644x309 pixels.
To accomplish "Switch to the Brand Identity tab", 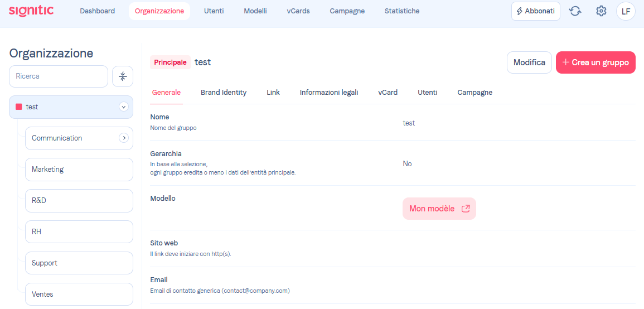I will pyautogui.click(x=224, y=93).
